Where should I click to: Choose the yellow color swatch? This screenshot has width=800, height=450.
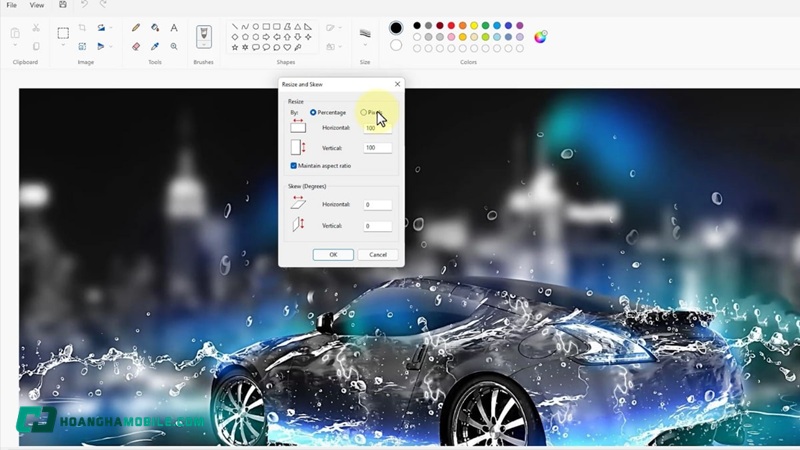pos(474,26)
